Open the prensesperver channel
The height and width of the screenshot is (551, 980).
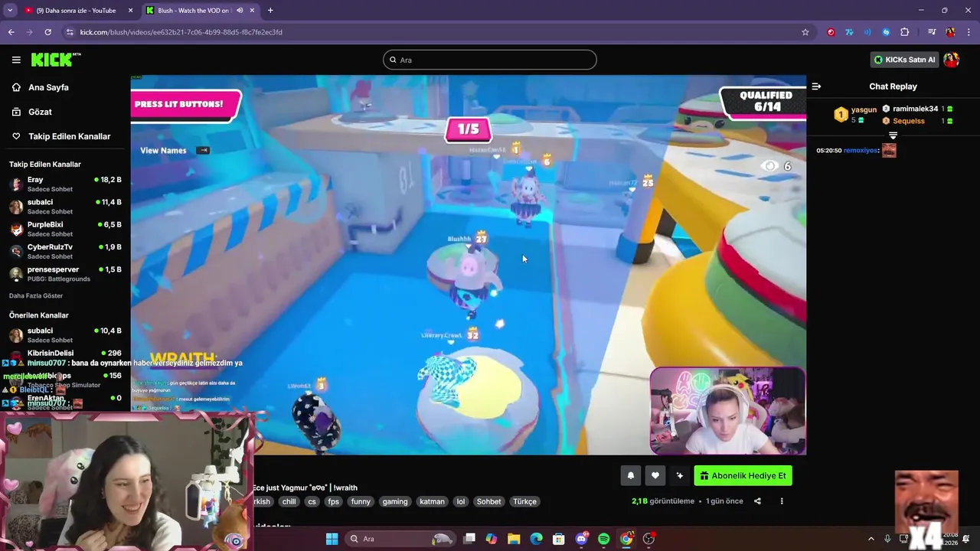(x=65, y=273)
